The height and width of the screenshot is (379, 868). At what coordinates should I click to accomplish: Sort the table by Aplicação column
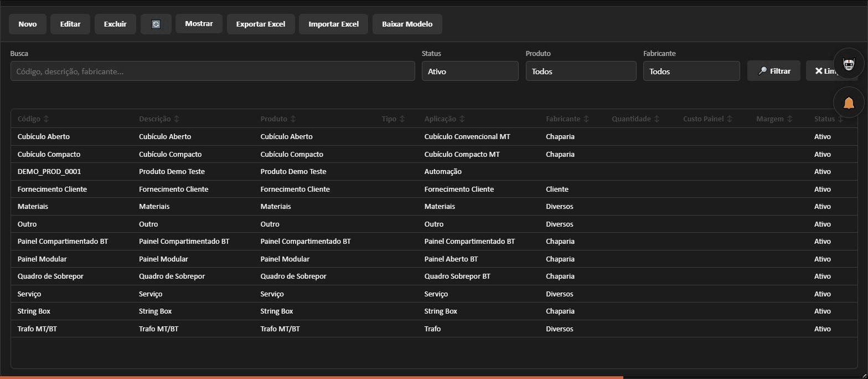445,119
